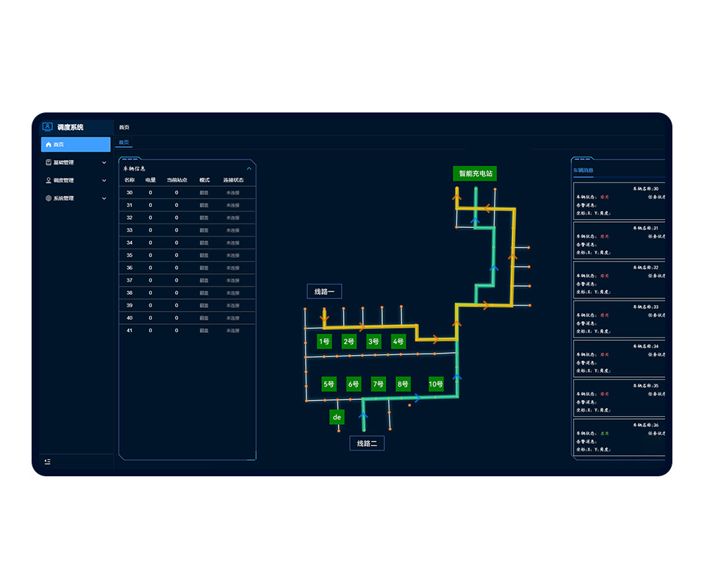Click the green de station marker
Screen dimensions: 704x588
(x=337, y=417)
